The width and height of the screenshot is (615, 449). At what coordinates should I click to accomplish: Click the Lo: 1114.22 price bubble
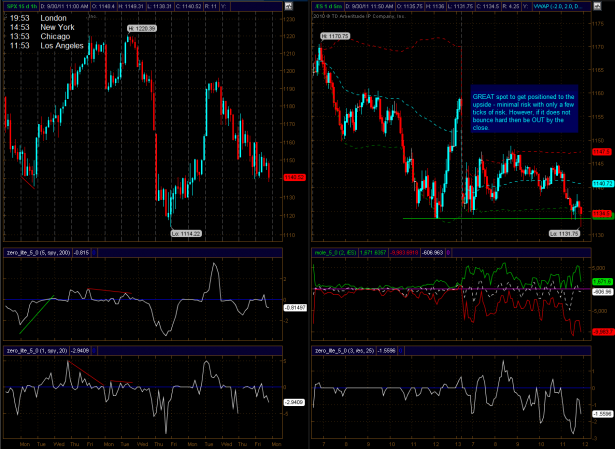[186, 234]
